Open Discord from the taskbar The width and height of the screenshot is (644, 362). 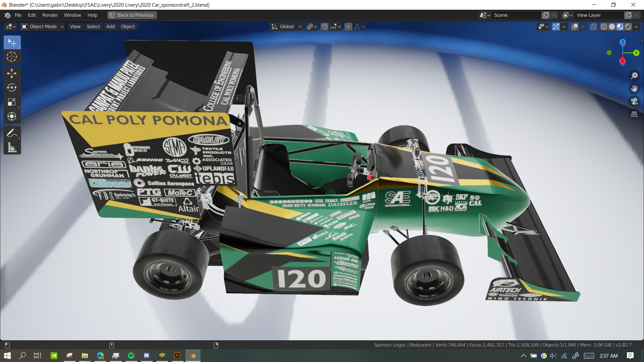point(147,356)
